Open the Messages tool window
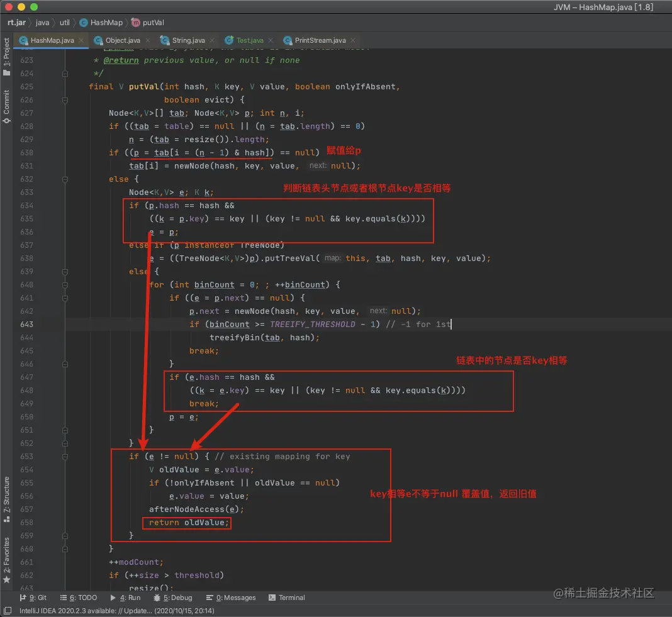Viewport: 672px width, 617px height. tap(230, 598)
